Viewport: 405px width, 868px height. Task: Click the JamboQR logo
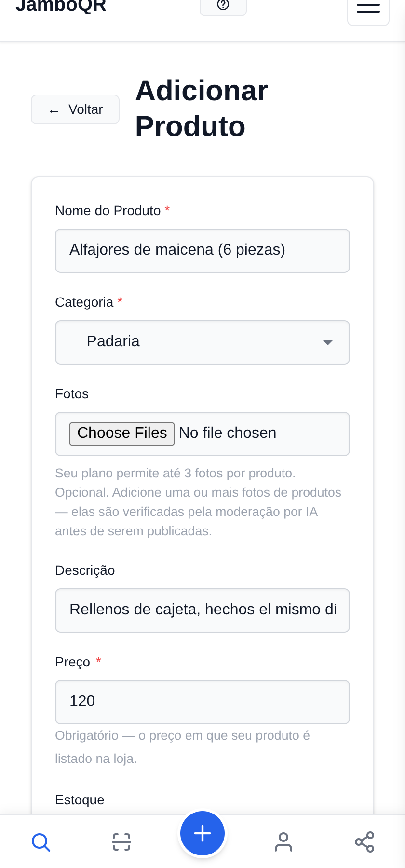point(61,6)
